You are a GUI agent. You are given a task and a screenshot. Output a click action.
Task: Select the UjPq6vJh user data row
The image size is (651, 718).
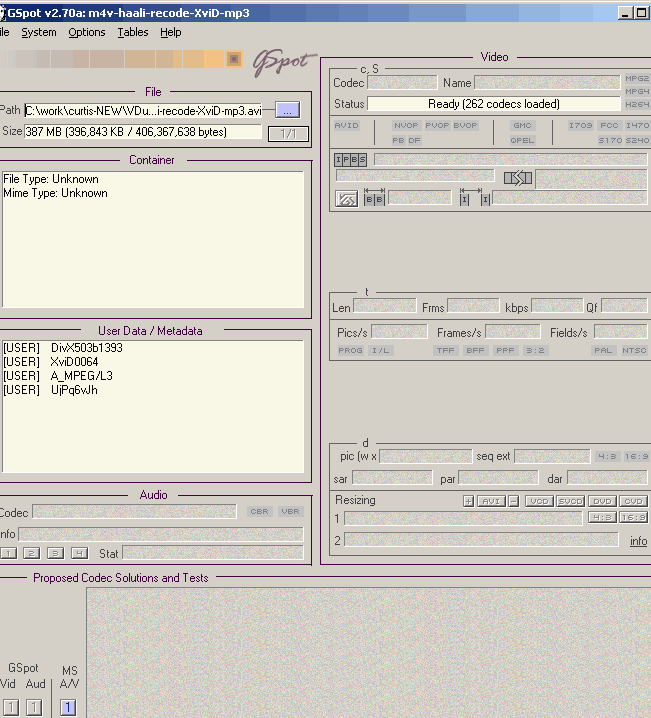(50, 390)
